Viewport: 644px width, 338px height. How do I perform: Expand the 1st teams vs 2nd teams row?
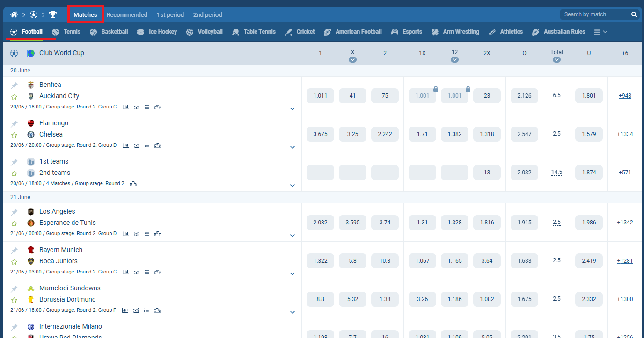point(293,186)
